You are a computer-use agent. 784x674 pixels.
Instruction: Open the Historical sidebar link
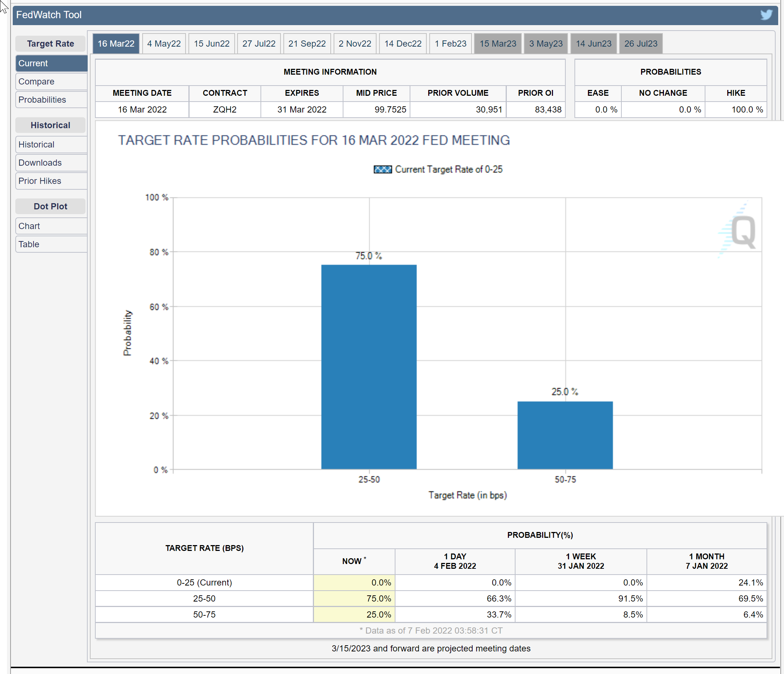[51, 144]
